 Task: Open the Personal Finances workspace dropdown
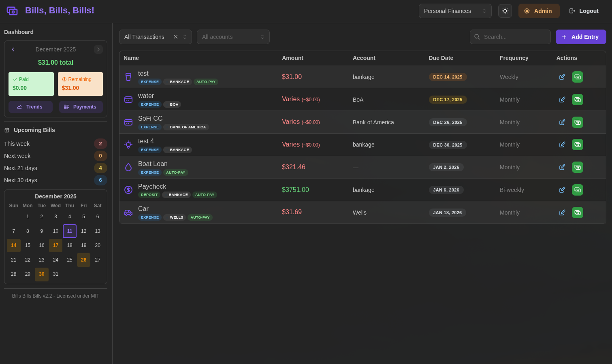point(455,11)
